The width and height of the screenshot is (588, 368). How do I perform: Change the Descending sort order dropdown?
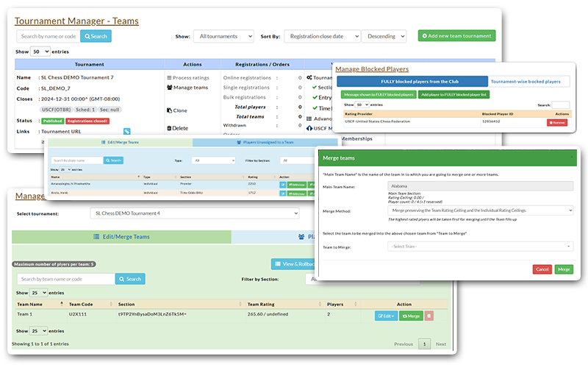coord(383,36)
